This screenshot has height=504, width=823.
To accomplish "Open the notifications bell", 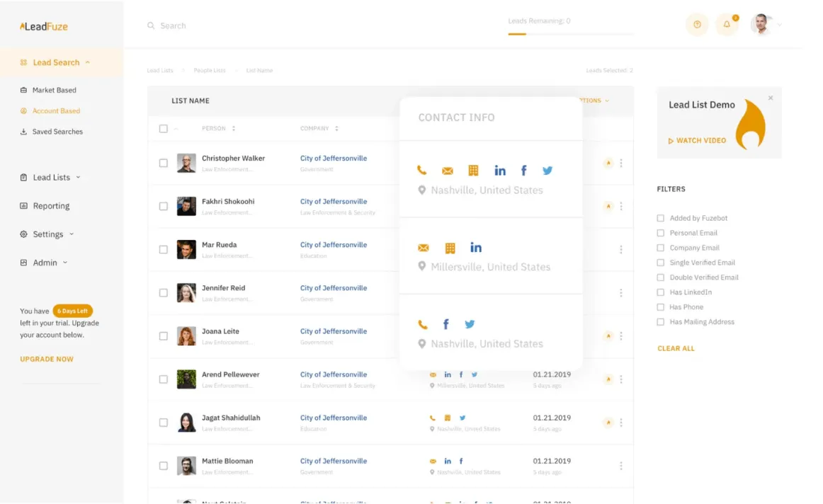I will (x=727, y=25).
